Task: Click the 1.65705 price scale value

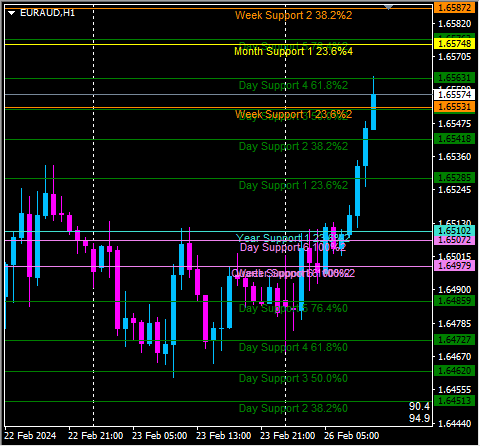Action: (455, 57)
